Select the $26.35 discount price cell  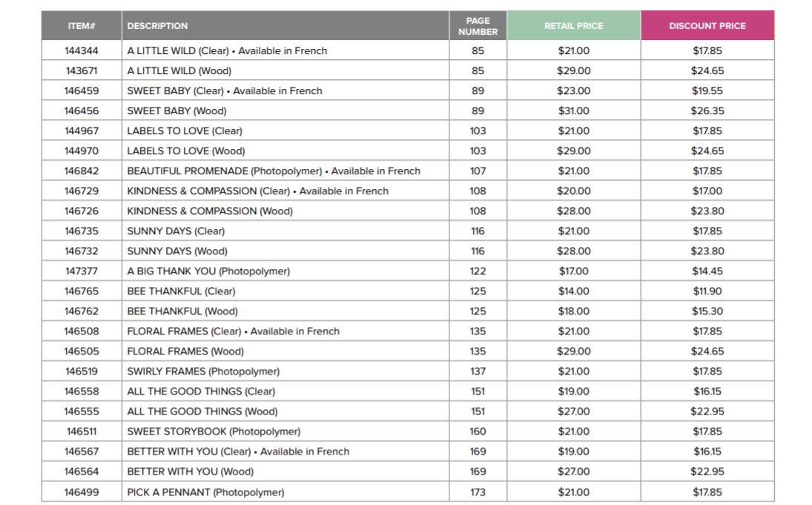tap(707, 111)
